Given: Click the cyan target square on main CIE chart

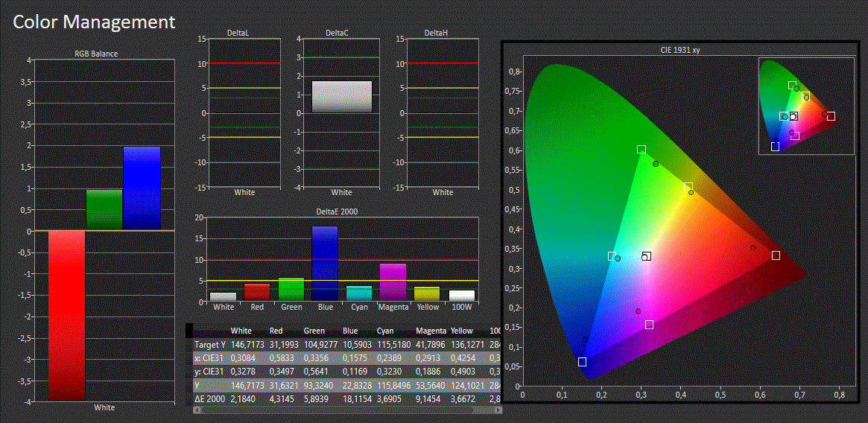Looking at the screenshot, I should coord(612,255).
